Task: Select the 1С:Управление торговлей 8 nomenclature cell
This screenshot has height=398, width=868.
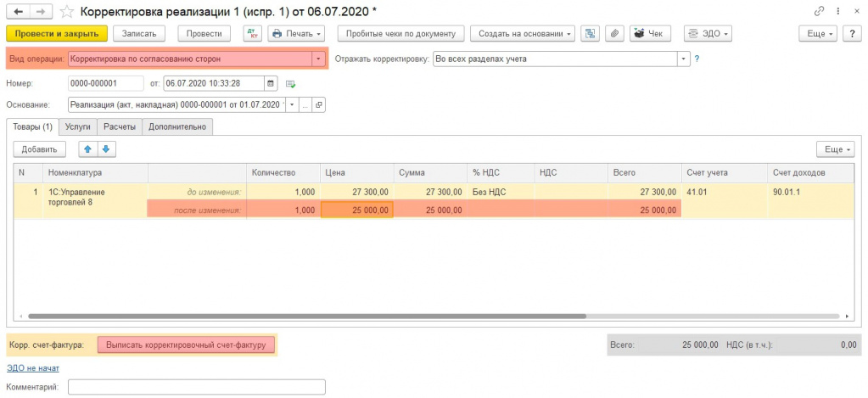Action: pyautogui.click(x=95, y=201)
